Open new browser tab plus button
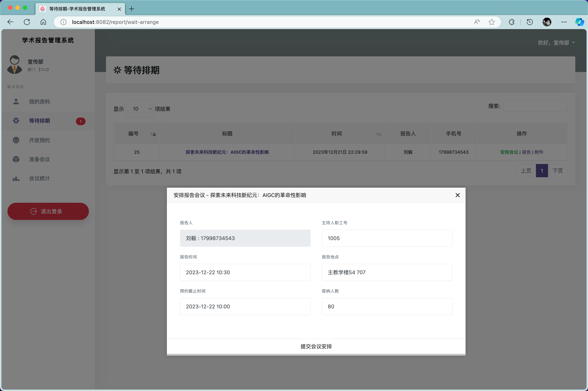 132,9
